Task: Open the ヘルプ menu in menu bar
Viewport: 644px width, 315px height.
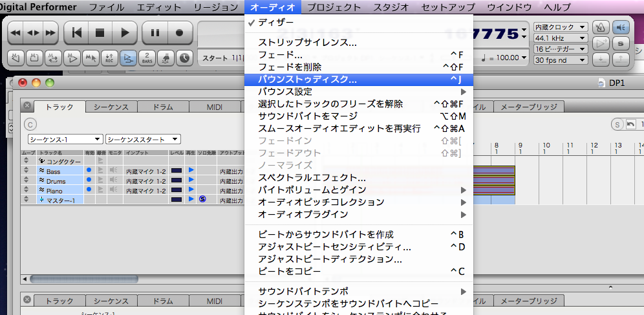Action: (557, 7)
